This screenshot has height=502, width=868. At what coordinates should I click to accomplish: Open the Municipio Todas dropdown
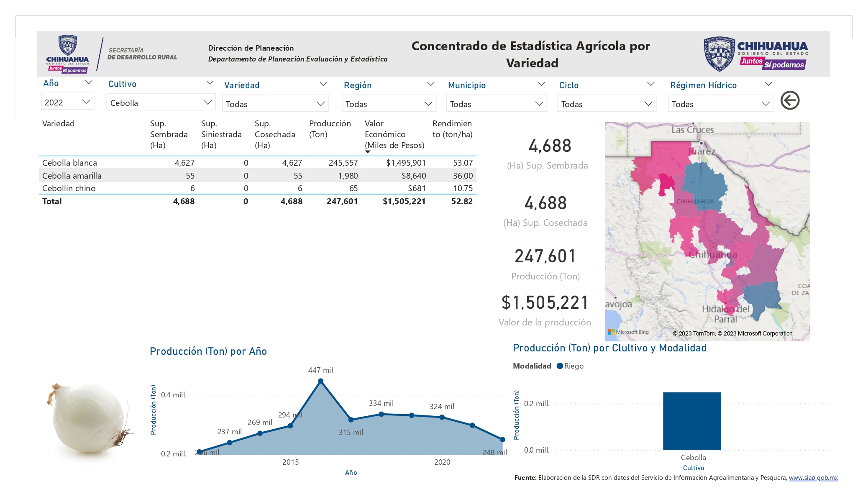497,104
